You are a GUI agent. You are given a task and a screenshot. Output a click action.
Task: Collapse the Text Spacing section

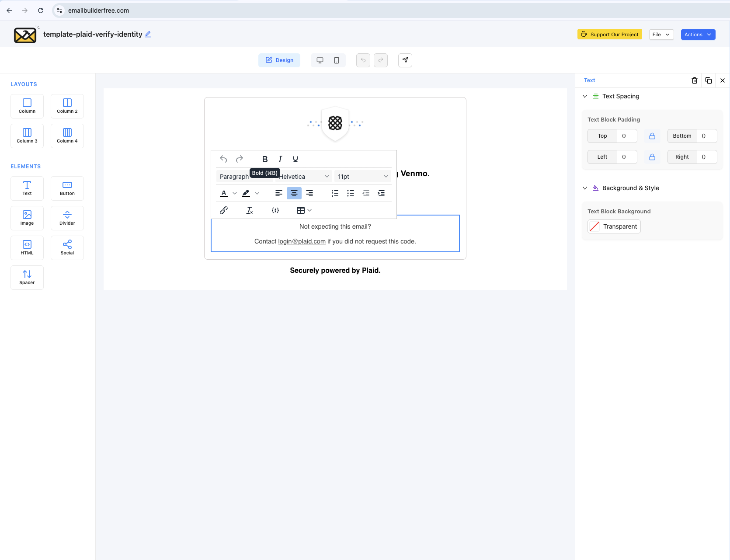click(x=585, y=96)
